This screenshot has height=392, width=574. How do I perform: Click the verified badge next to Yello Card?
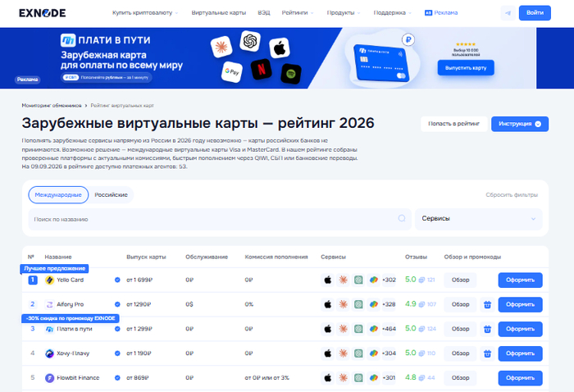(117, 280)
